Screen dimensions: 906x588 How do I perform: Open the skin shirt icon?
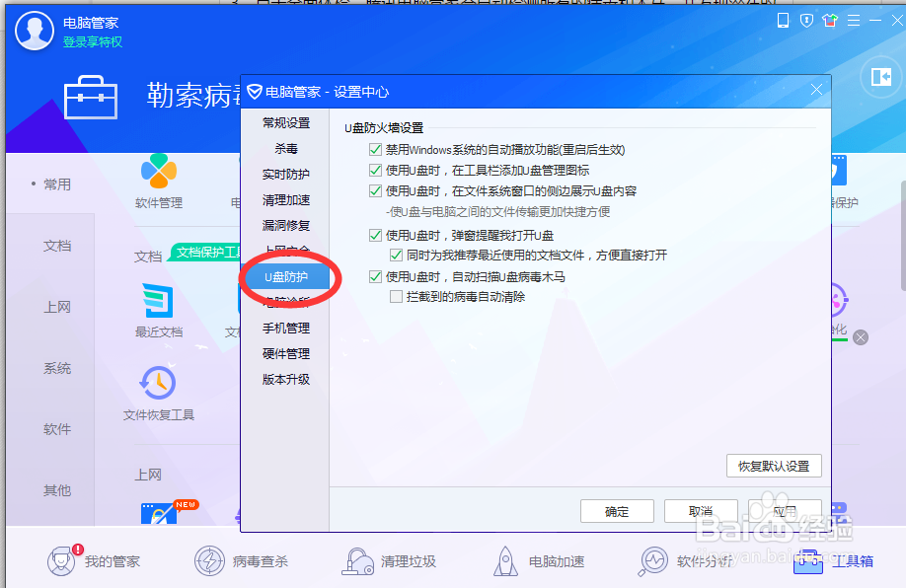click(830, 21)
